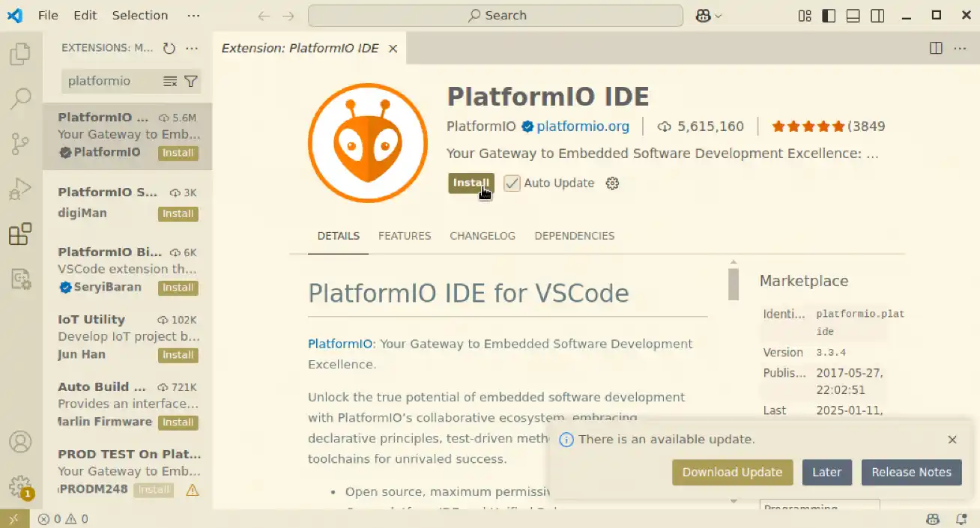Toggle primary side bar visibility
Image resolution: width=980 pixels, height=528 pixels.
pyautogui.click(x=829, y=16)
